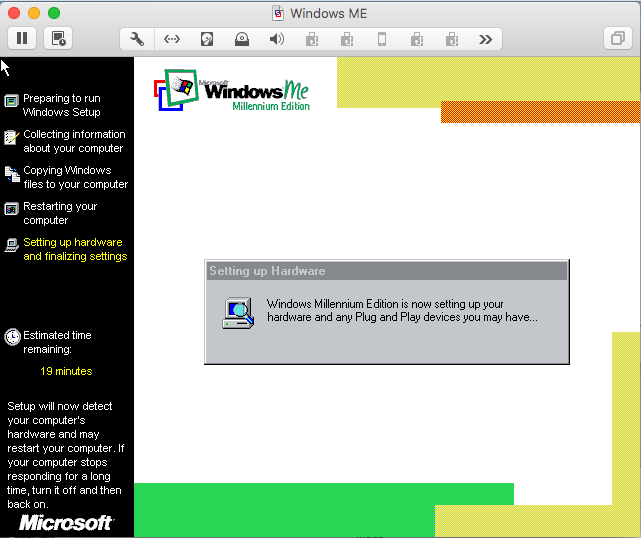Click the "Setting up Hardware" title bar
The image size is (641, 538).
click(386, 271)
